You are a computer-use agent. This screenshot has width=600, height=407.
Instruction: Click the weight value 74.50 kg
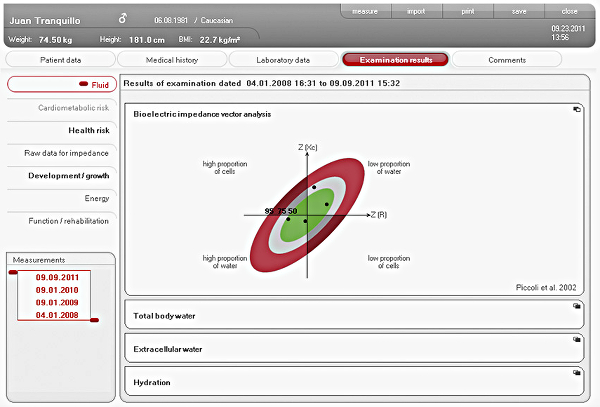tap(55, 40)
